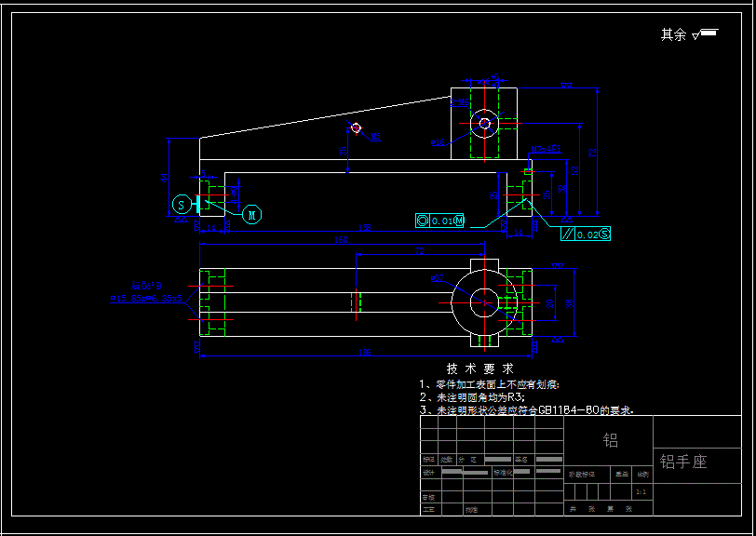
Task: Click the octagonal M datum symbol
Action: point(251,215)
